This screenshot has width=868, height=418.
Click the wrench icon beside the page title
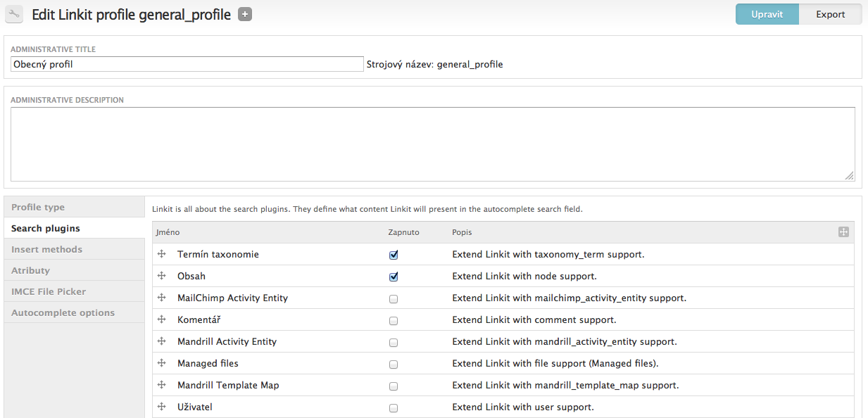(14, 14)
